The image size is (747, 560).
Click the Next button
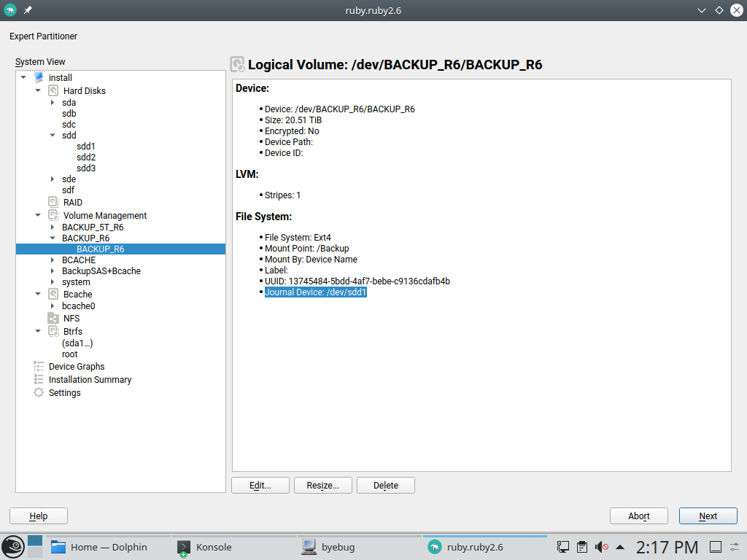tap(708, 516)
